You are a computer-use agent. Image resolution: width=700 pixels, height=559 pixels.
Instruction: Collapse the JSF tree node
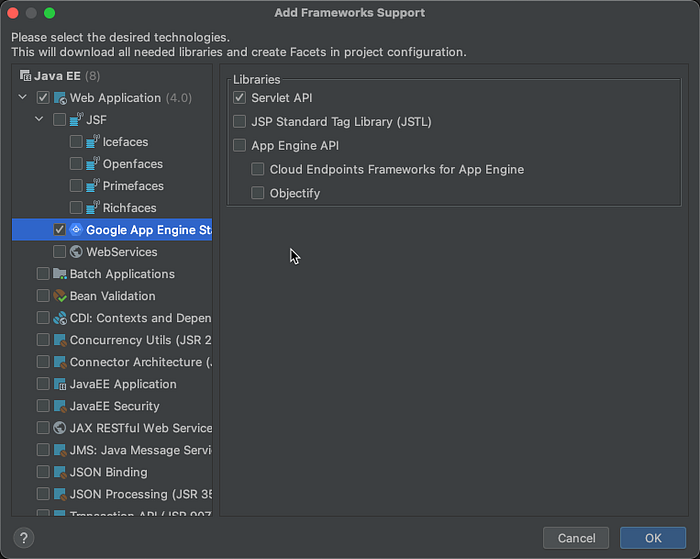[39, 120]
